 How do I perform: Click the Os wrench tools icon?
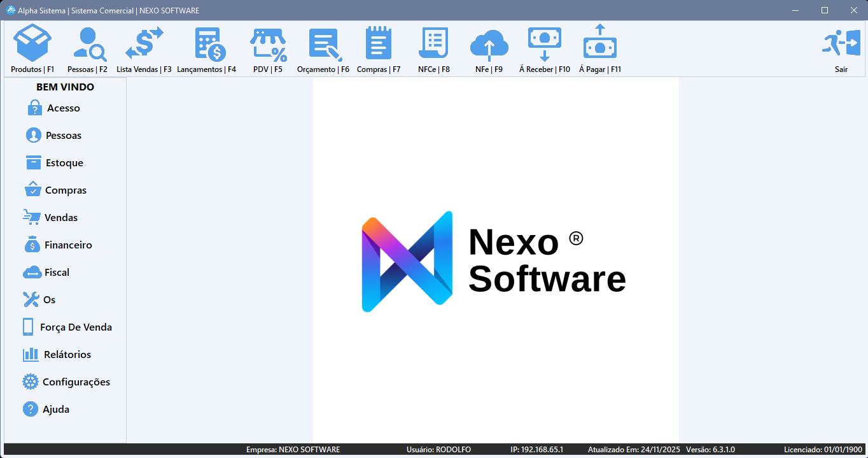coord(31,299)
